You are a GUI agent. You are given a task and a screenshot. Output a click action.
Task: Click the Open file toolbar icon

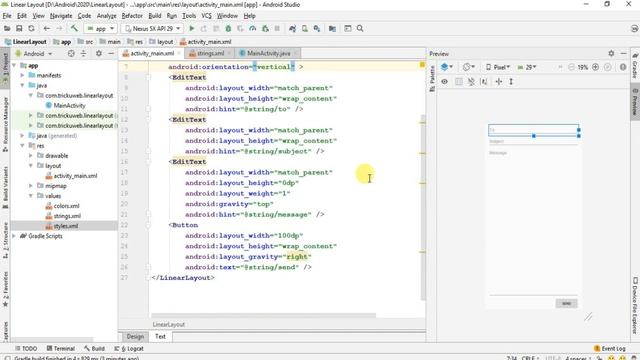click(x=7, y=29)
